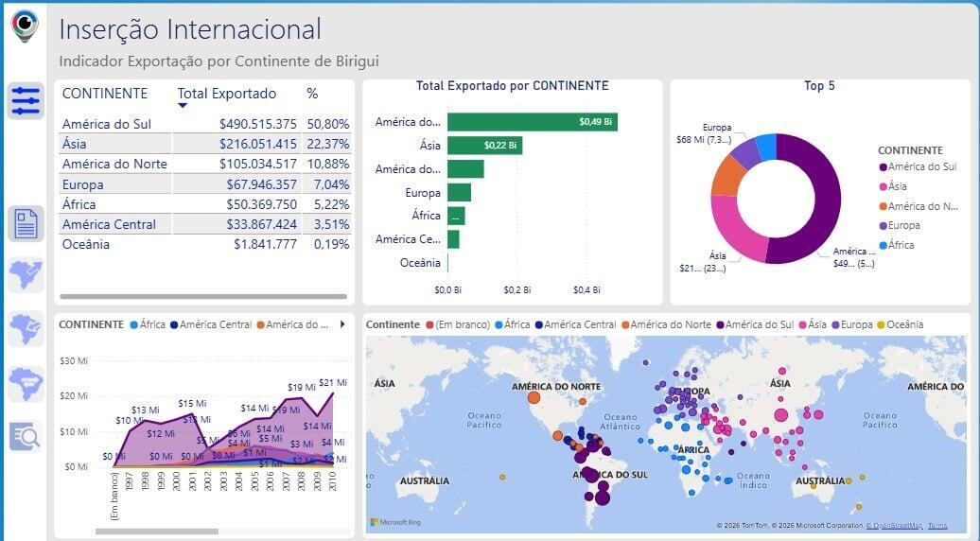This screenshot has width=980, height=541.
Task: Click the eye logo at top left
Action: [25, 25]
